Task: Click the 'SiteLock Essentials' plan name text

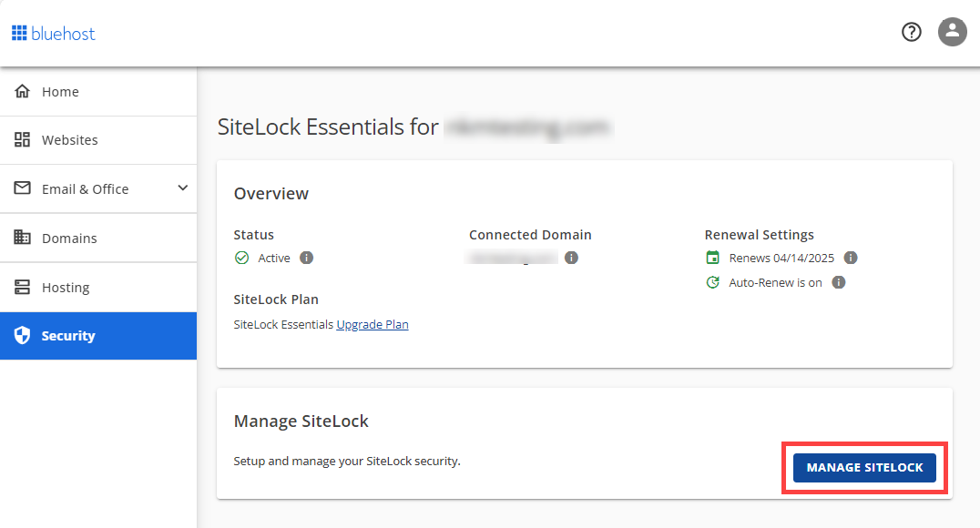Action: pyautogui.click(x=284, y=324)
